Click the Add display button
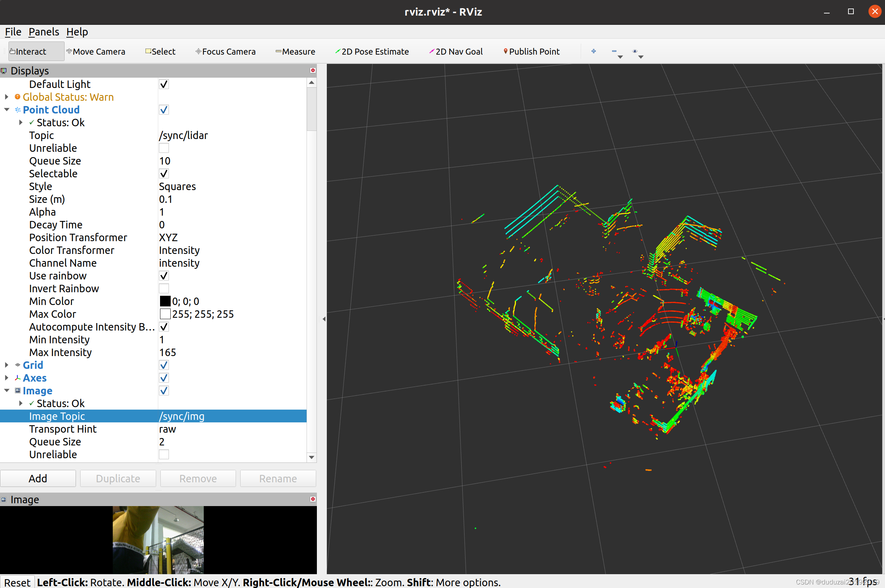The height and width of the screenshot is (588, 885). 38,478
